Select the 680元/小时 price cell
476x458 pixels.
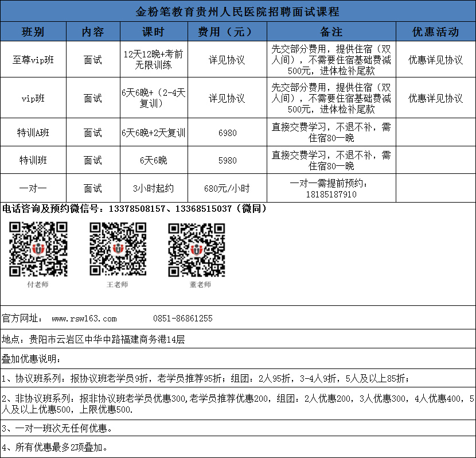(x=227, y=188)
